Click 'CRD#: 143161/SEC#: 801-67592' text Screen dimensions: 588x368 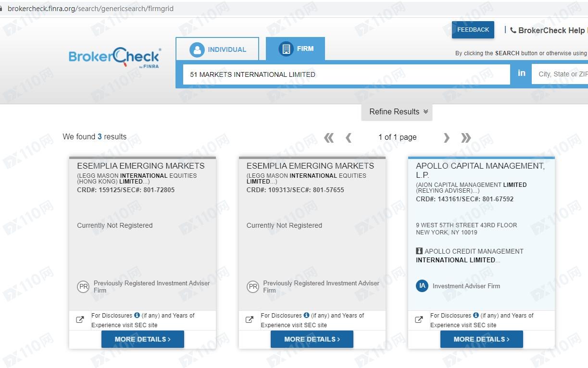(x=465, y=199)
